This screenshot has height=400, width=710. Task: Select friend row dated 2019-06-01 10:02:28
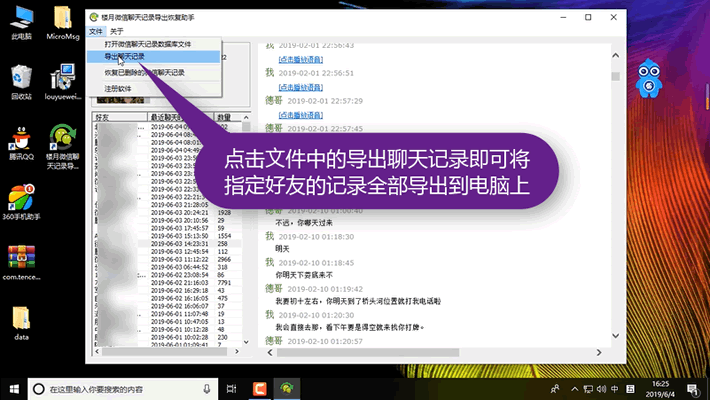click(168, 337)
